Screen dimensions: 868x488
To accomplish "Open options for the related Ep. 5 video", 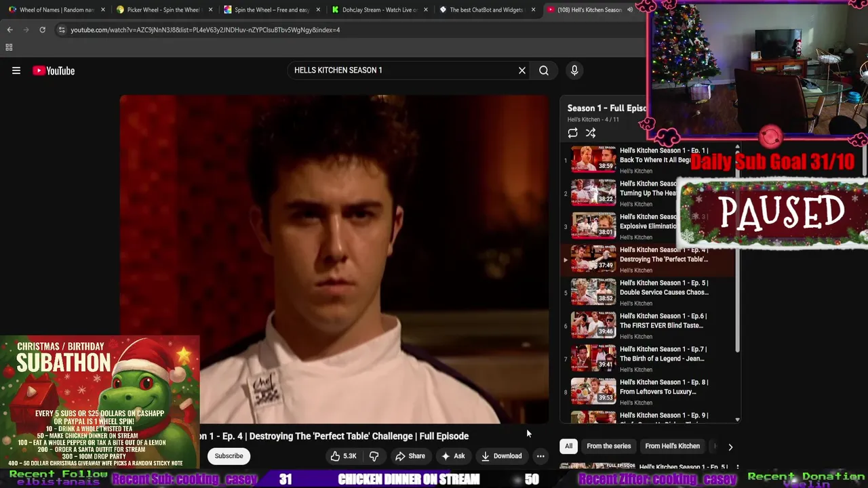I will tap(737, 468).
